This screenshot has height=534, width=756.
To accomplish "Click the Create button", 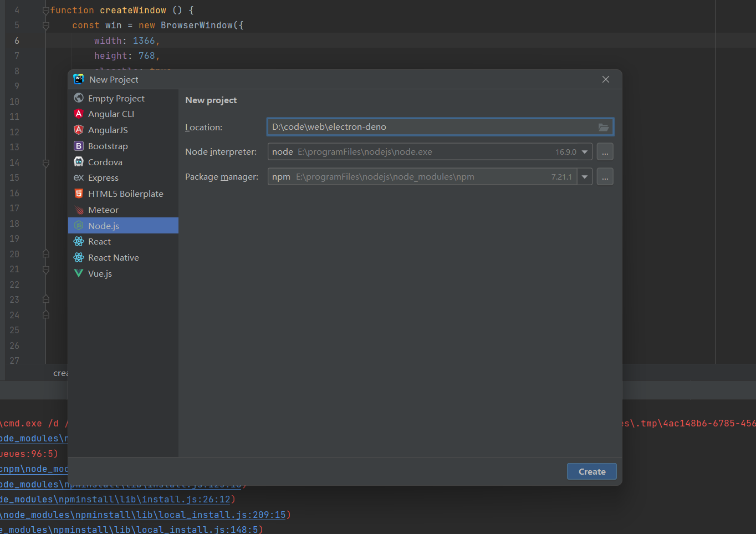I will click(592, 471).
